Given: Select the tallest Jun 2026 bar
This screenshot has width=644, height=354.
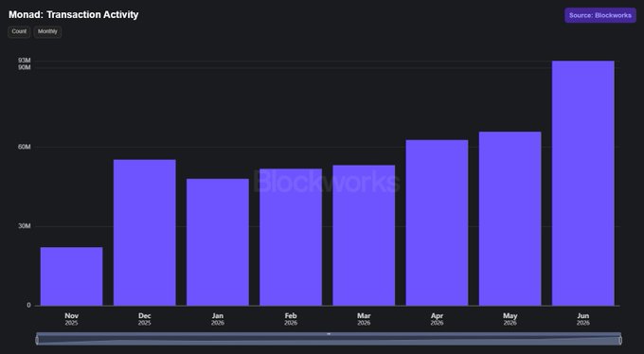Looking at the screenshot, I should click(583, 184).
